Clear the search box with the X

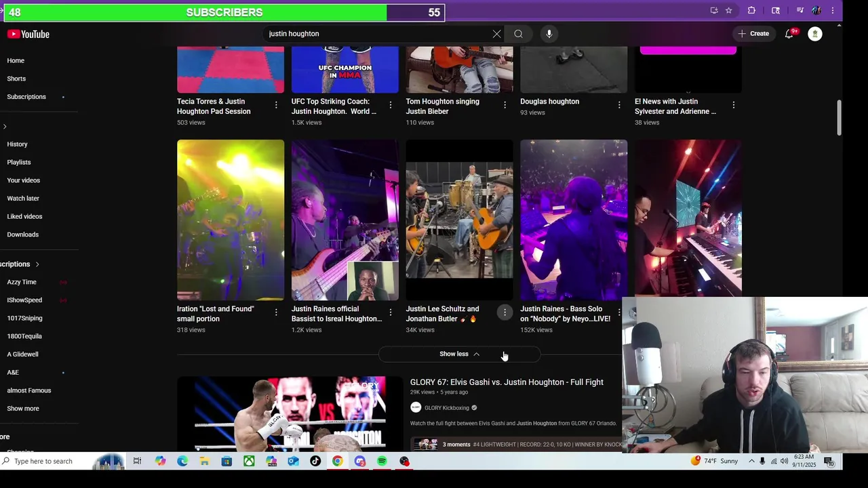point(496,34)
